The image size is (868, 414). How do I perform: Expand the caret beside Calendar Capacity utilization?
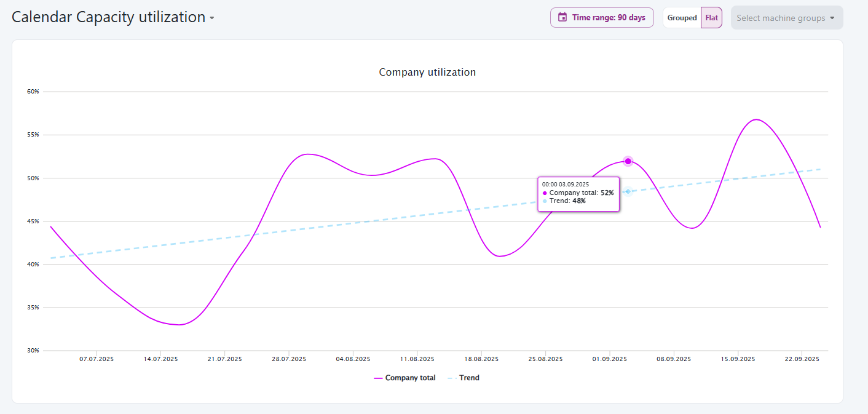[212, 18]
